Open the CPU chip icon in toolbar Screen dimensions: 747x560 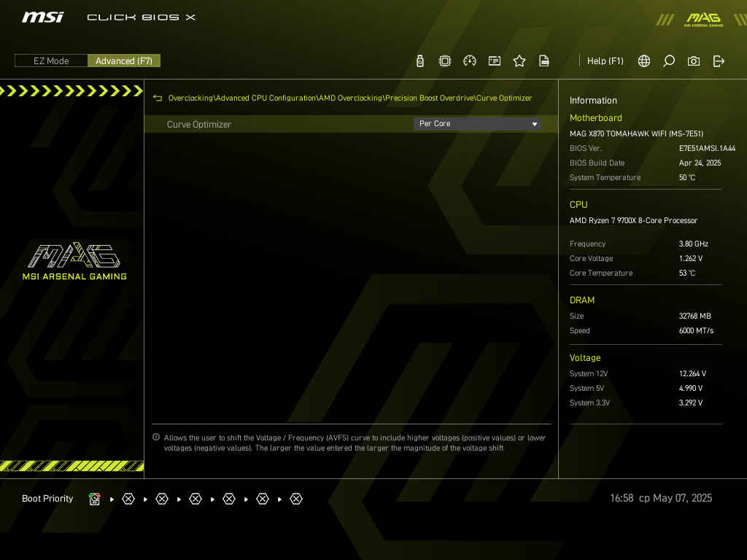pos(444,61)
